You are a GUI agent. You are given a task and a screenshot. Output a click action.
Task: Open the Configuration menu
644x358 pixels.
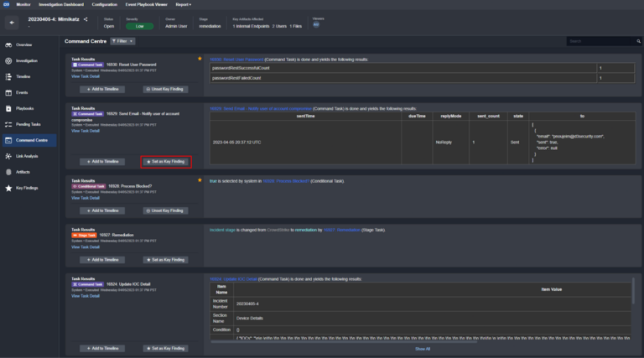104,4
